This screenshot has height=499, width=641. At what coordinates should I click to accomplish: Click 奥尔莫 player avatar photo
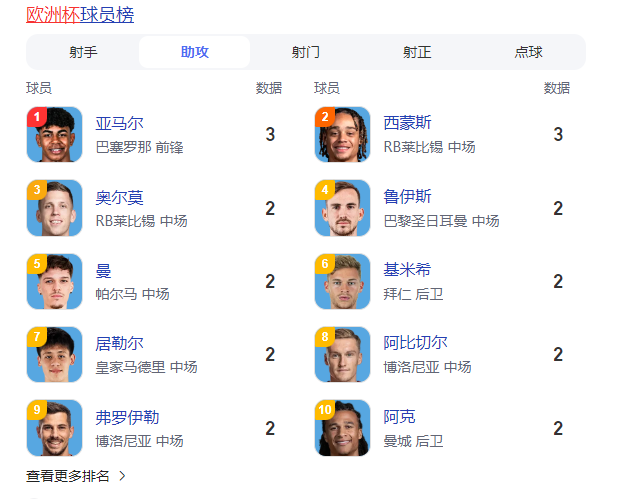pos(55,208)
